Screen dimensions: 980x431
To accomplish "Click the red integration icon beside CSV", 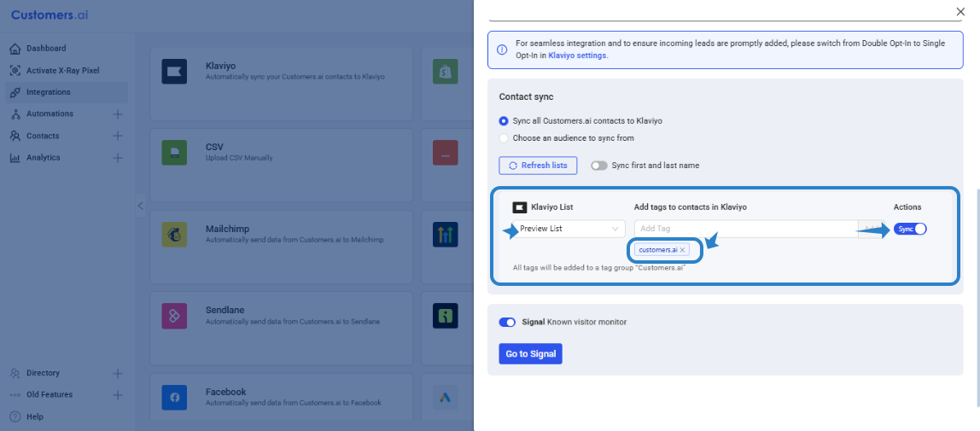I will 446,153.
